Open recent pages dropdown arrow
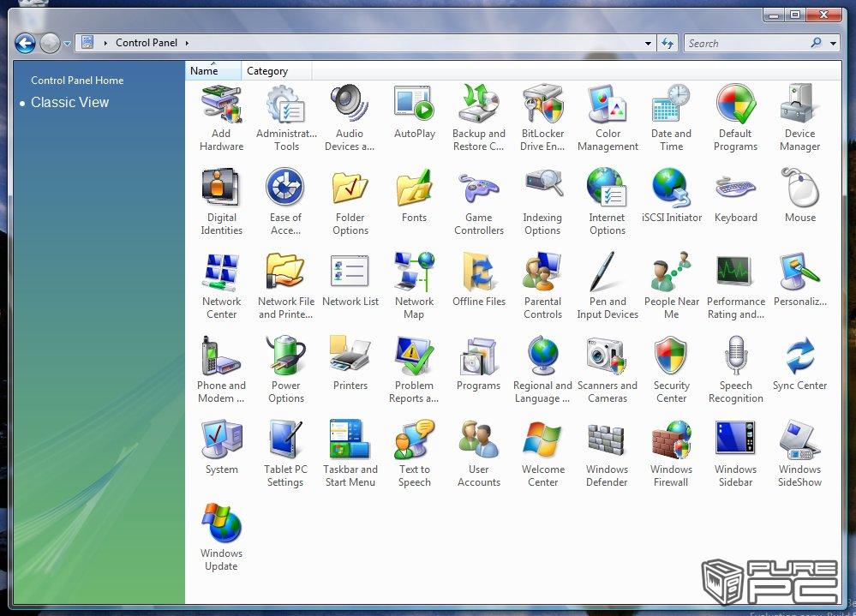 point(67,43)
